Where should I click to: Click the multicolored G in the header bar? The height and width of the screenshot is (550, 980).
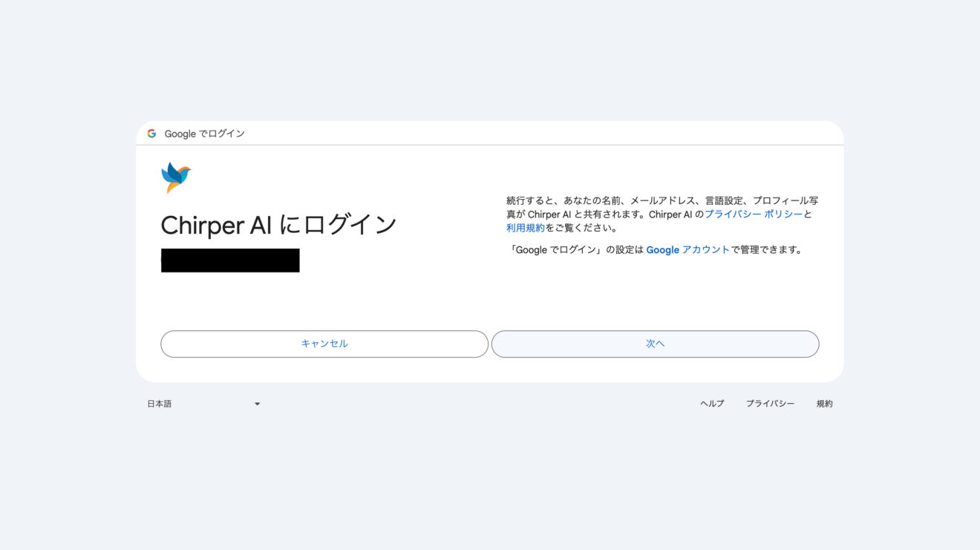(x=151, y=133)
